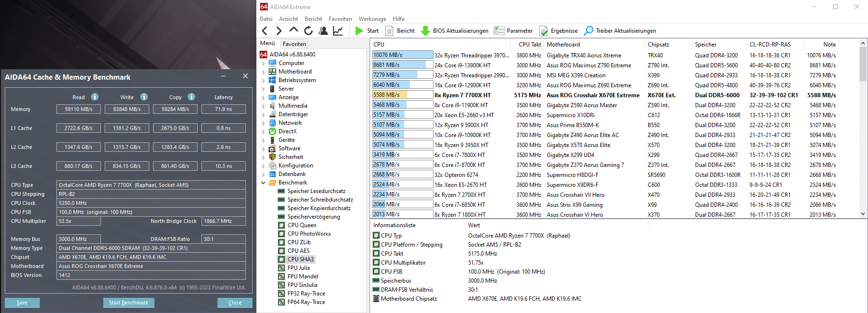Click the Netzwerk icon in the tree

click(272, 123)
